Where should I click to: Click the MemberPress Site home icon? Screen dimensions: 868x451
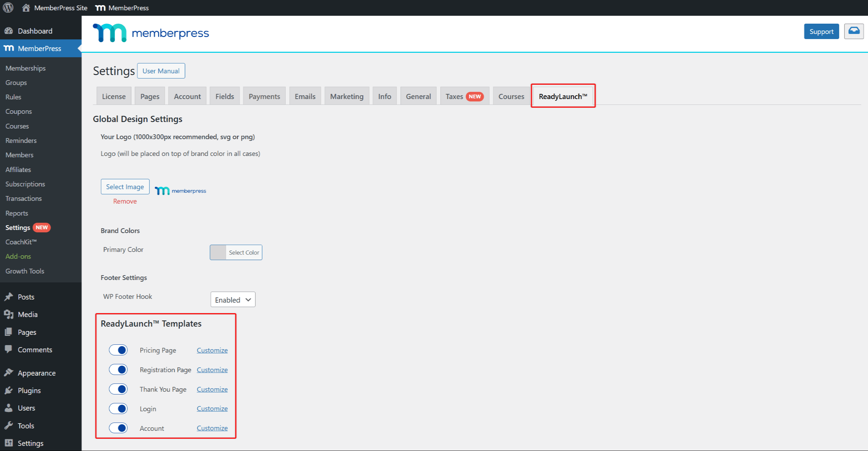pyautogui.click(x=26, y=8)
